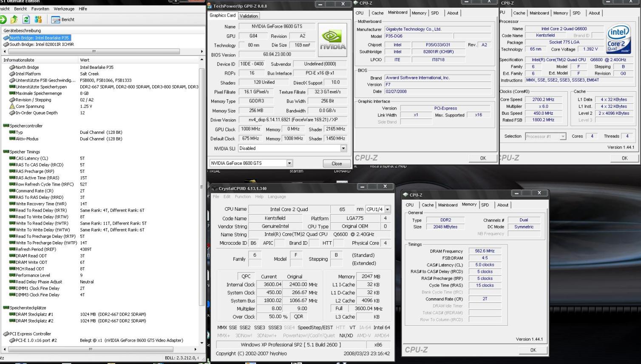Click the CrystalCPUID title bar icon
641x364 pixels.
click(215, 188)
